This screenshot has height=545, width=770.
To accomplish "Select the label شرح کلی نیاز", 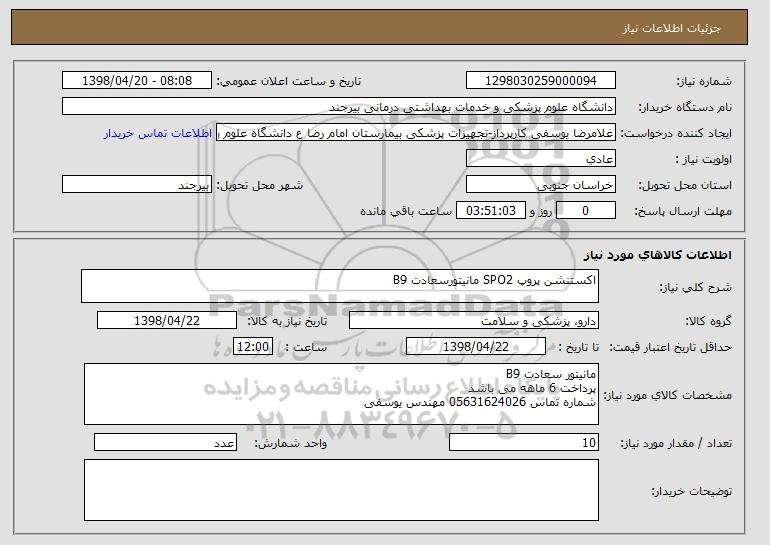I will coord(695,288).
